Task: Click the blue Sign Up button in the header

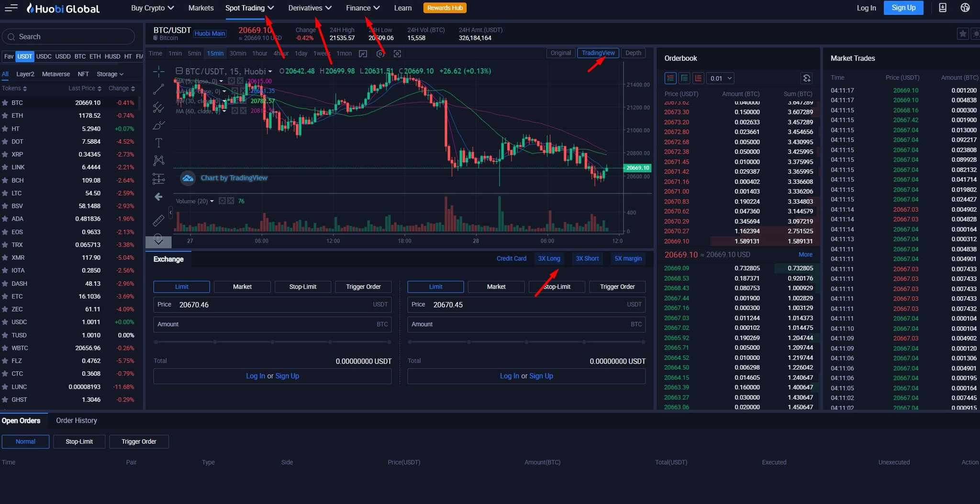Action: pyautogui.click(x=903, y=8)
